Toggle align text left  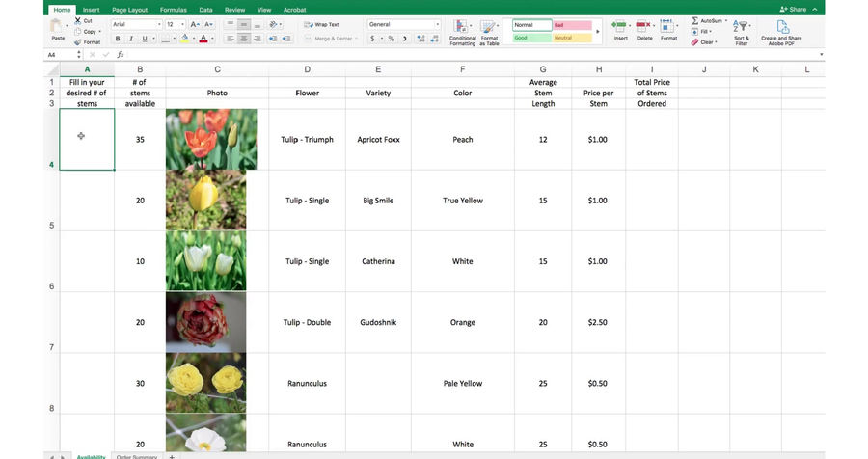[x=231, y=39]
